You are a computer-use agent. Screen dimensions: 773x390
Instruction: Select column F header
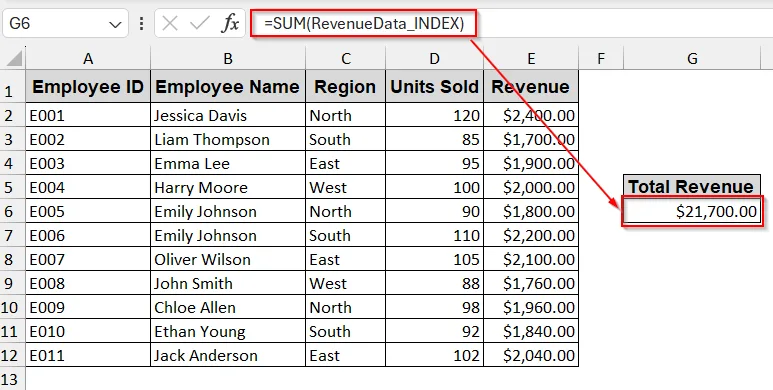pyautogui.click(x=601, y=59)
